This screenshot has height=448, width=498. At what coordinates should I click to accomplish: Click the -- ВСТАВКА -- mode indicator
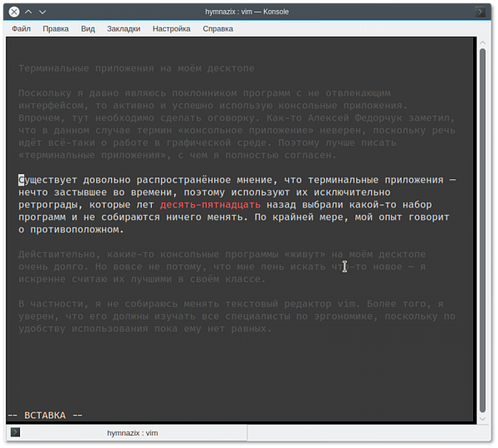click(45, 416)
